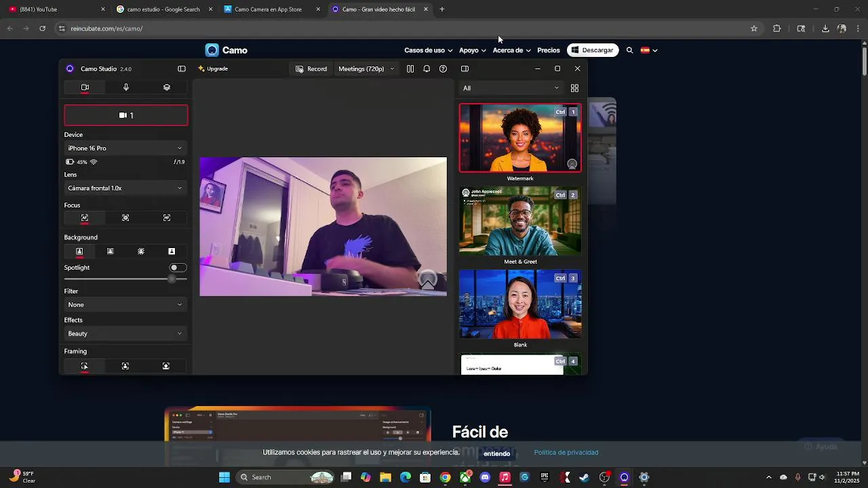
Task: Click the Descargar download button
Action: 593,50
